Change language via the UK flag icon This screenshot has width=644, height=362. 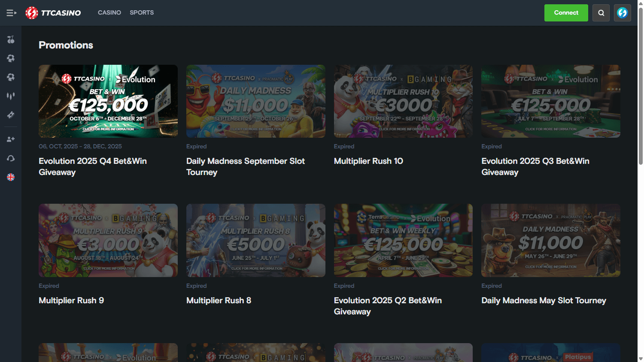tap(11, 177)
